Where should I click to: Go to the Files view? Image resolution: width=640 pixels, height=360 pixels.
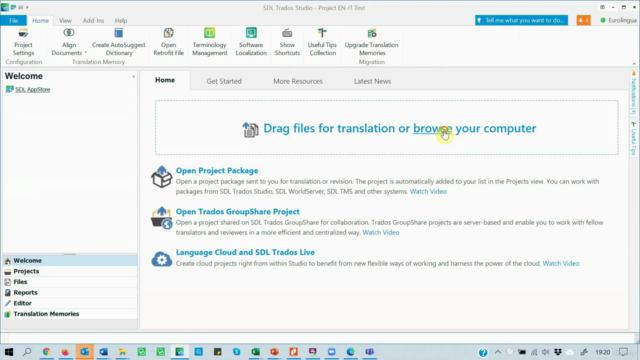(x=70, y=282)
